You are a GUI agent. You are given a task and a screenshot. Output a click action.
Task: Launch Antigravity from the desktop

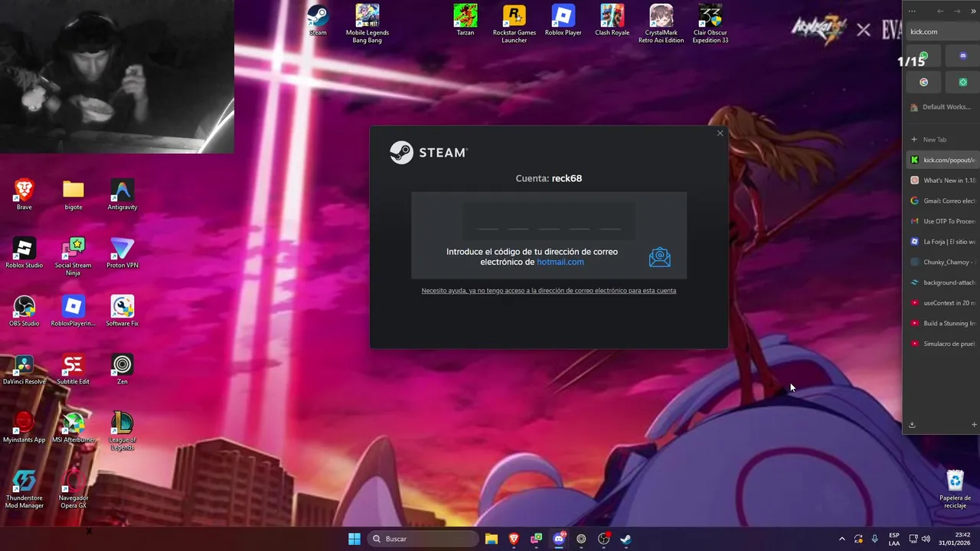click(122, 194)
